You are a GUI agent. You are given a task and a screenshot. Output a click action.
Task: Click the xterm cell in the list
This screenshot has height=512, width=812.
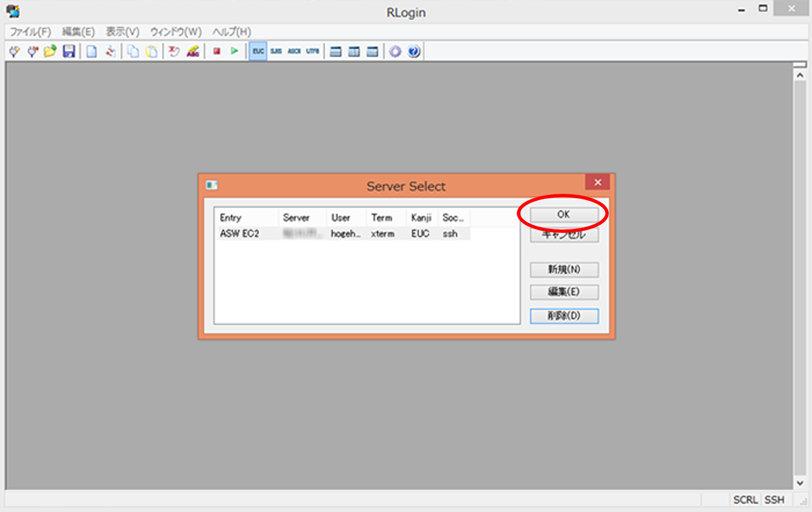(x=383, y=234)
